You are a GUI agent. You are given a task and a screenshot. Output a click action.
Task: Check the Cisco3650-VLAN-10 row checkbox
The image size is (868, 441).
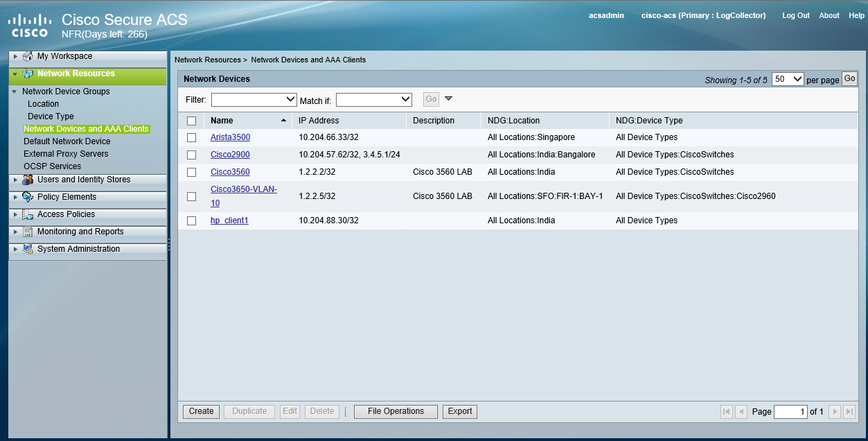[192, 196]
